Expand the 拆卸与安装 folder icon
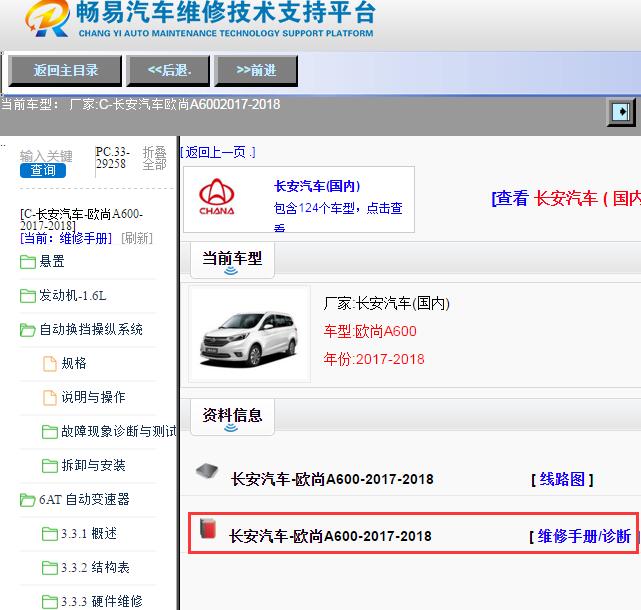This screenshot has height=610, width=641. pyautogui.click(x=50, y=466)
